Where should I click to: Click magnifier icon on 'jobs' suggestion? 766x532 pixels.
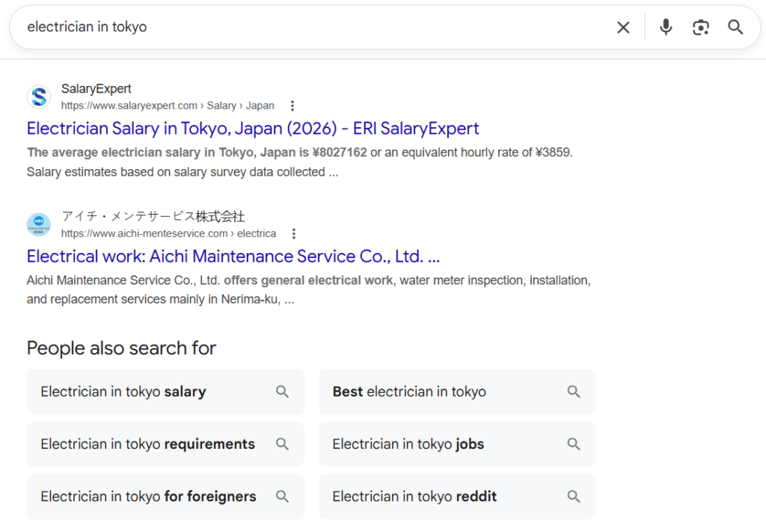pyautogui.click(x=574, y=444)
